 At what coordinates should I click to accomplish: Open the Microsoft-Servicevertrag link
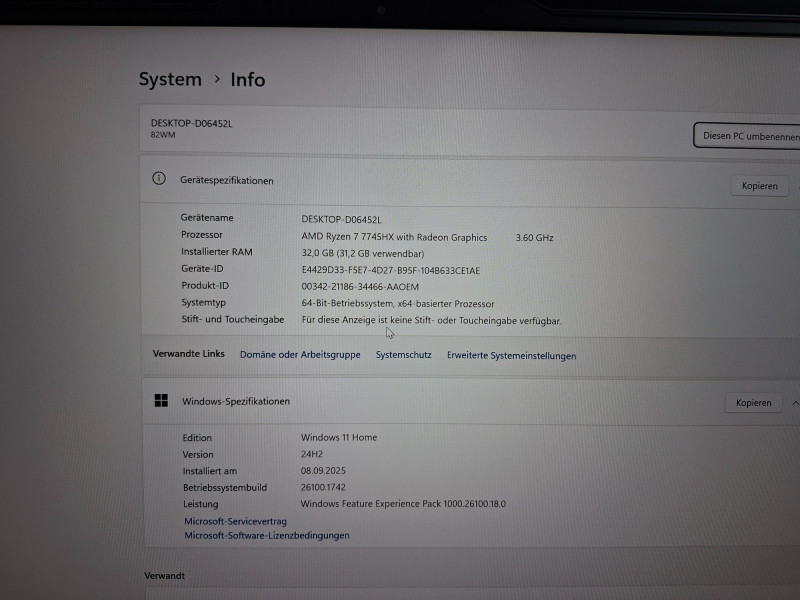pyautogui.click(x=235, y=521)
